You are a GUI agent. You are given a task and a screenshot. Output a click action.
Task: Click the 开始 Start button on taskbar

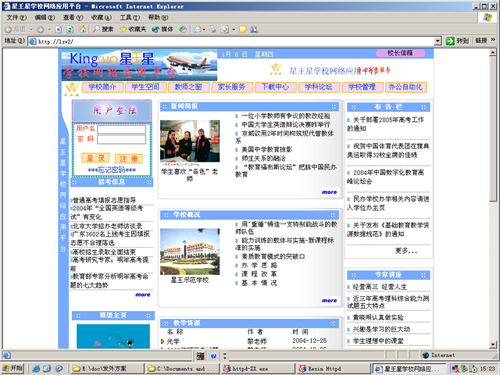click(x=13, y=368)
